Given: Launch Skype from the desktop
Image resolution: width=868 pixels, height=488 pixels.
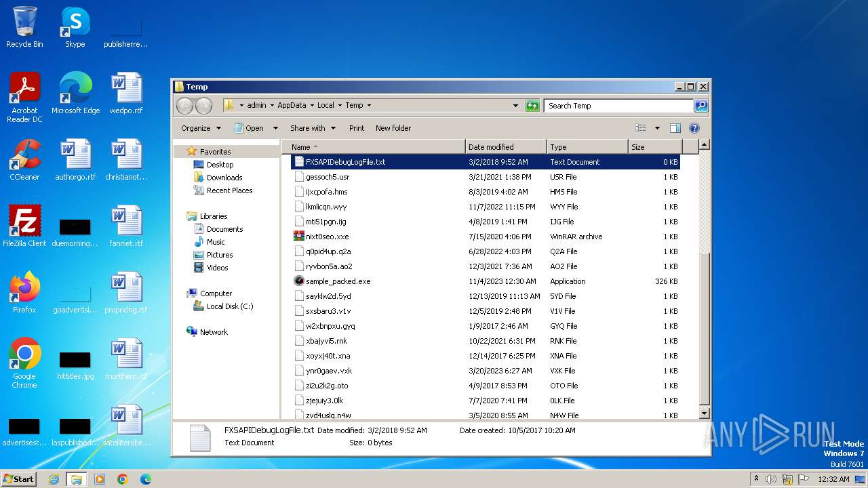Looking at the screenshot, I should (x=75, y=27).
